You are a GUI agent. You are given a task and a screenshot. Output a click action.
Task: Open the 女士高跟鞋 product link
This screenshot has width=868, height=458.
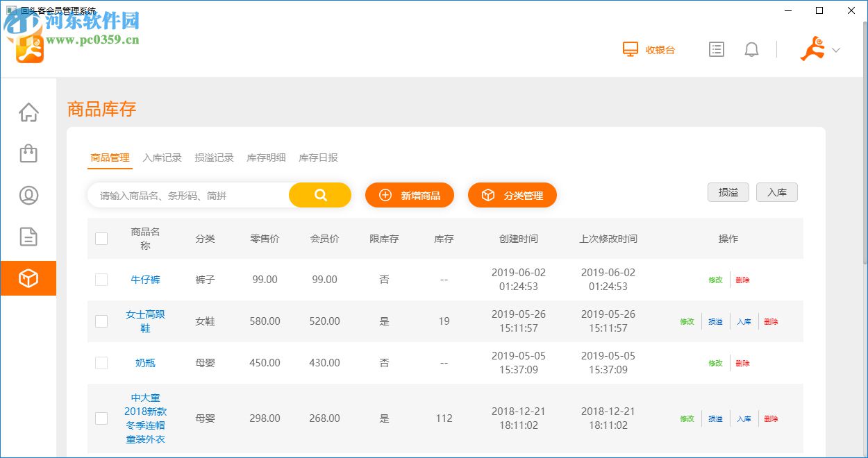click(144, 321)
